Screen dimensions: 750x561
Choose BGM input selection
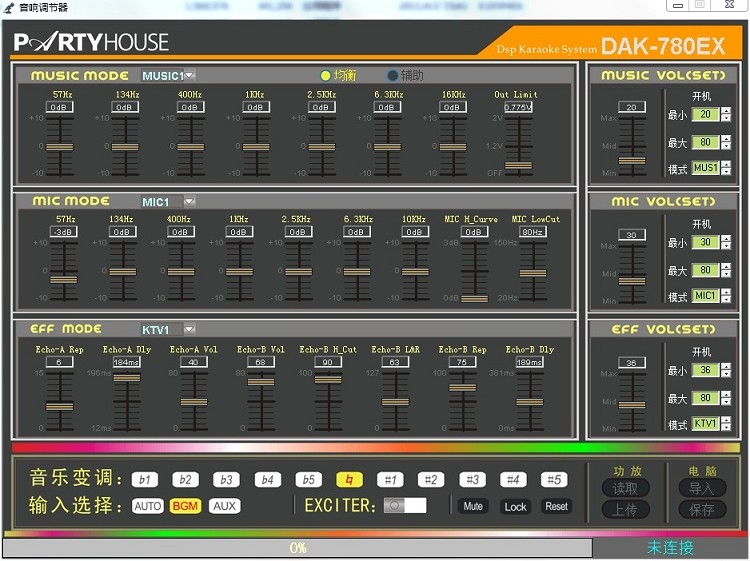point(186,506)
